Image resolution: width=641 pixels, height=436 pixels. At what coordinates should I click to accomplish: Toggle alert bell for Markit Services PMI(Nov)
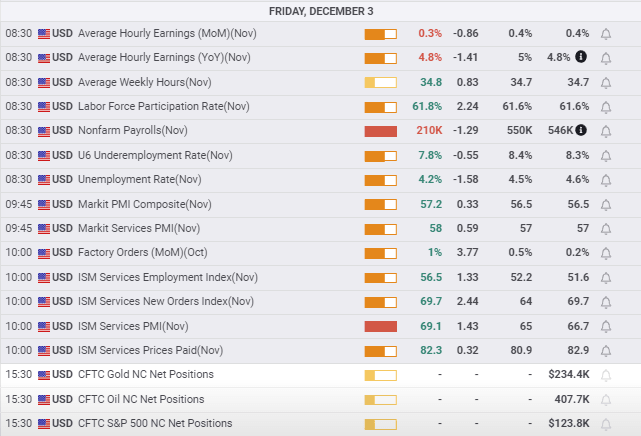pos(605,229)
